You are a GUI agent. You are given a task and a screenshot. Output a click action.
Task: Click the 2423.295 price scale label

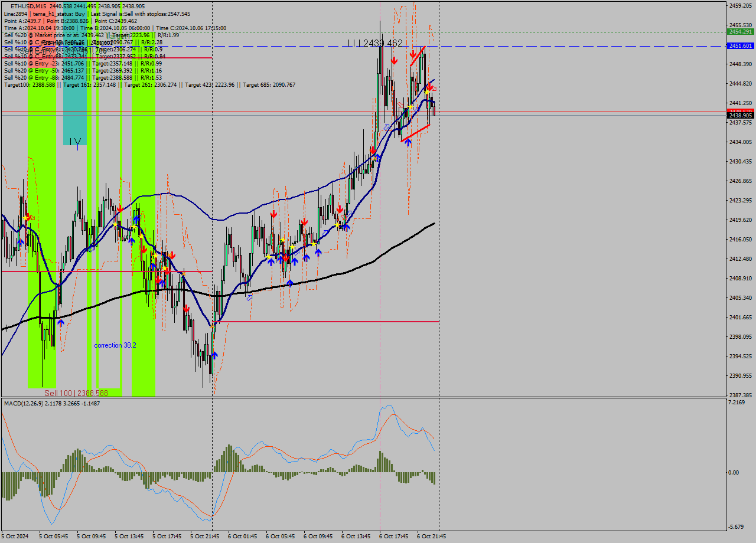(x=741, y=200)
